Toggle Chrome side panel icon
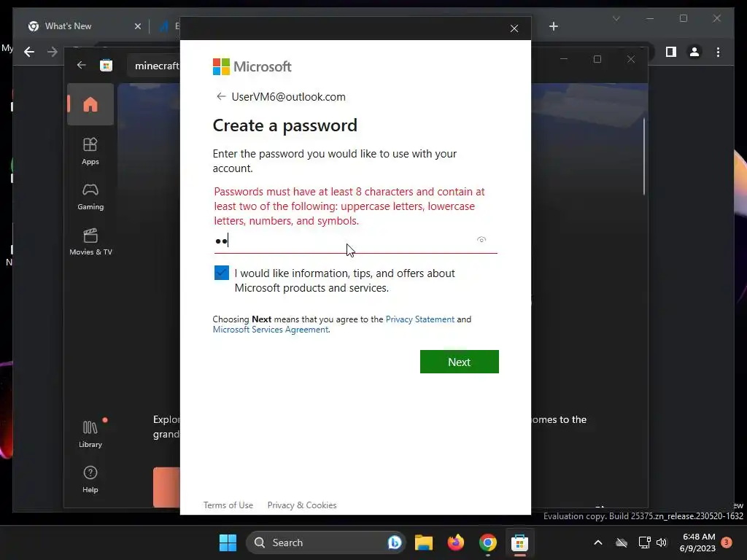 (x=671, y=52)
